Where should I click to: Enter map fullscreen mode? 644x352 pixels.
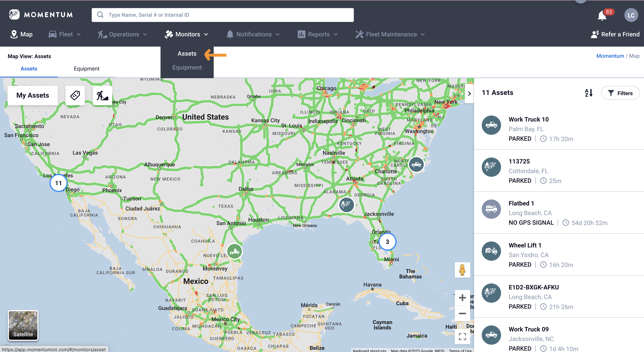click(462, 336)
